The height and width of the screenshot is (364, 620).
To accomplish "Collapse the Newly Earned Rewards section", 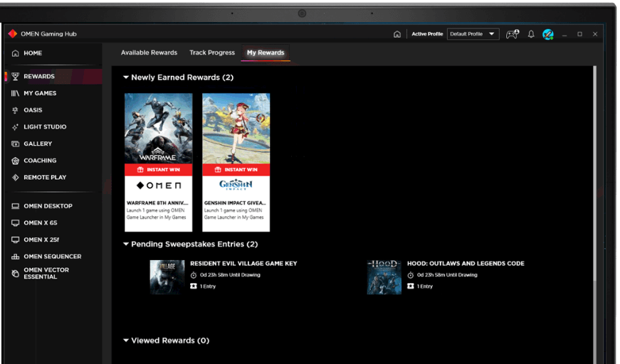I will [x=126, y=77].
